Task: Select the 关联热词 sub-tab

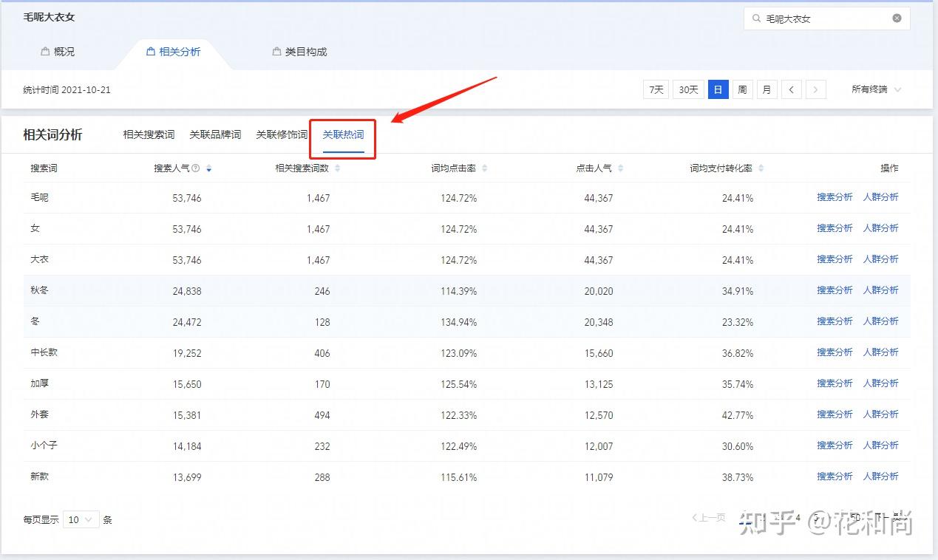Action: pos(343,134)
